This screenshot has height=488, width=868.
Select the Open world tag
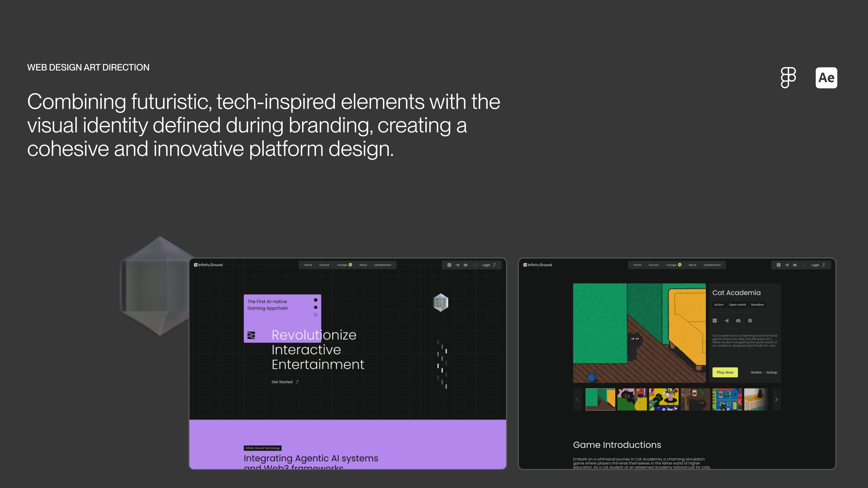coord(737,305)
